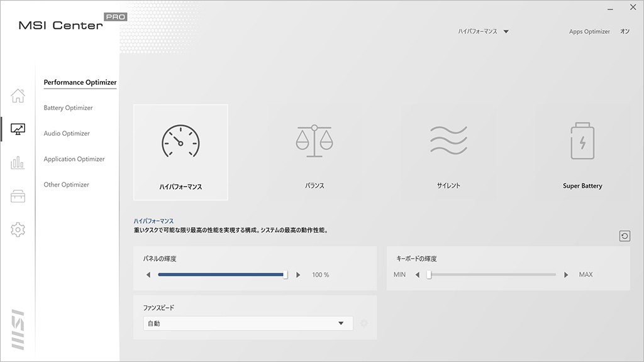Open the Home sidebar icon
The width and height of the screenshot is (644, 362).
[x=18, y=96]
